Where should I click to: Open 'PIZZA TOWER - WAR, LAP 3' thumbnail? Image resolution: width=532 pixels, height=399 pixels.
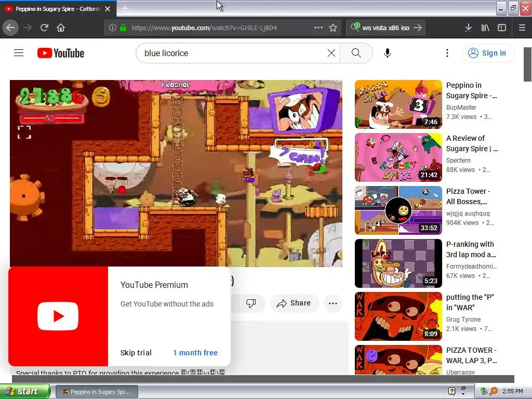click(x=398, y=360)
